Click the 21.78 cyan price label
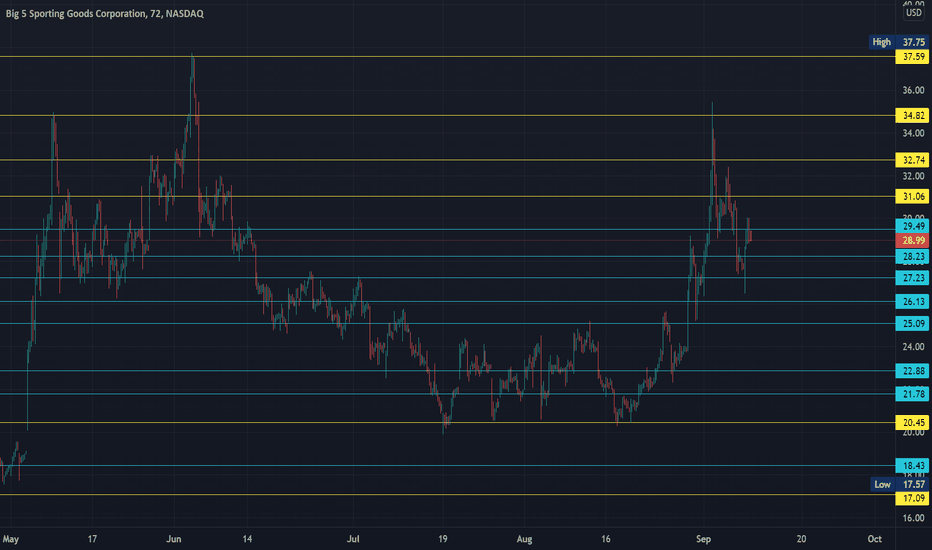932x550 pixels. tap(912, 394)
